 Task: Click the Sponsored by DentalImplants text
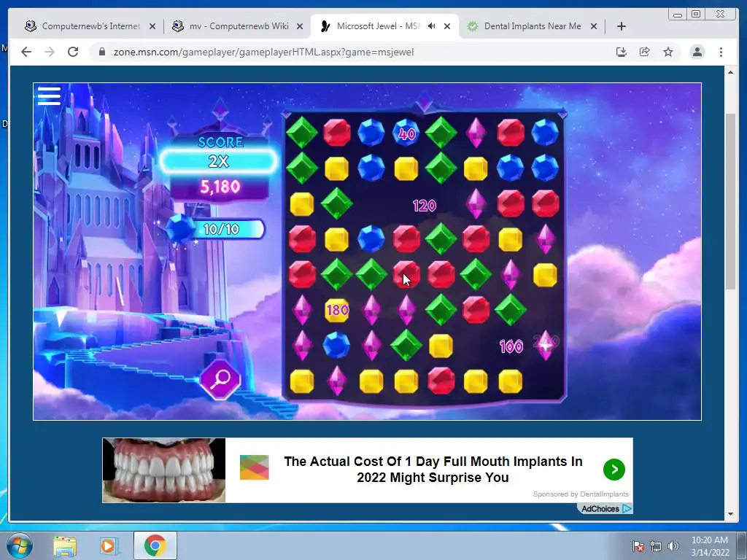coord(581,494)
